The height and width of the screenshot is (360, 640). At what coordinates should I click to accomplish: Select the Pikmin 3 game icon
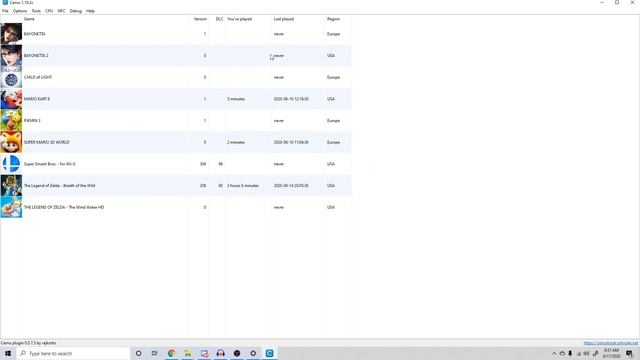pos(11,120)
